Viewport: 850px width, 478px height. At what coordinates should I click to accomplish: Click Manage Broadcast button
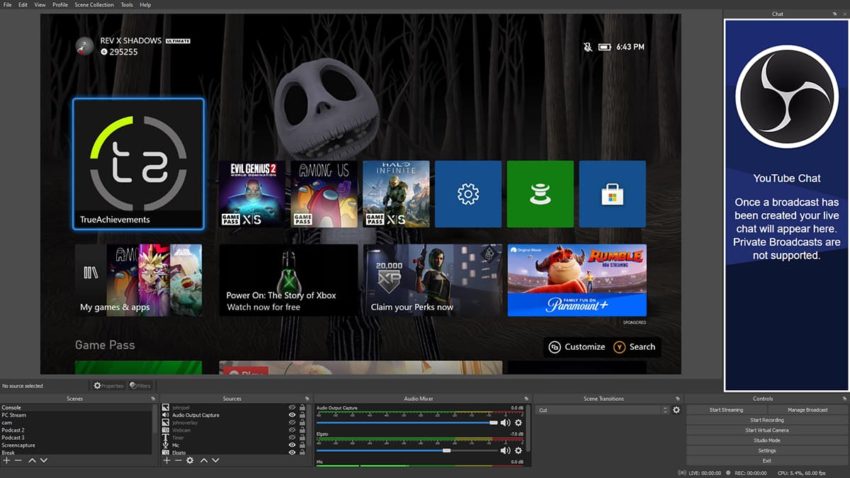coord(808,410)
